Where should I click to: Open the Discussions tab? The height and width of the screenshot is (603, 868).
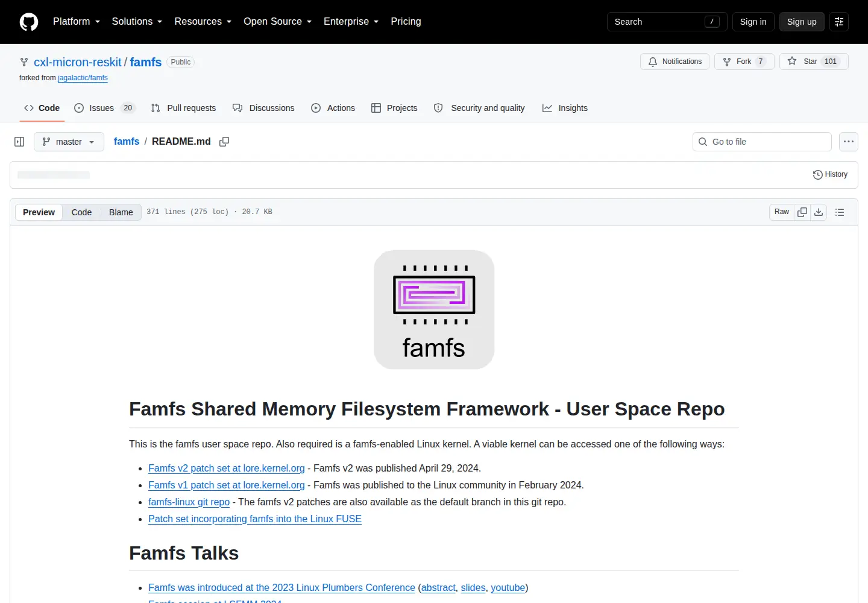pos(263,108)
